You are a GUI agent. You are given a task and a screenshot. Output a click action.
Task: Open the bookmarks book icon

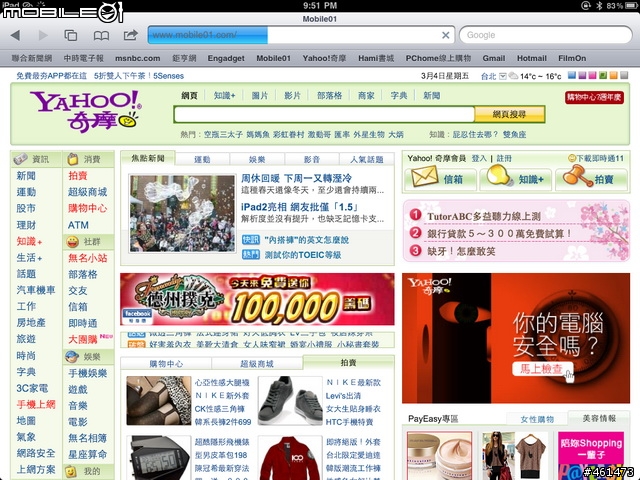[x=101, y=36]
